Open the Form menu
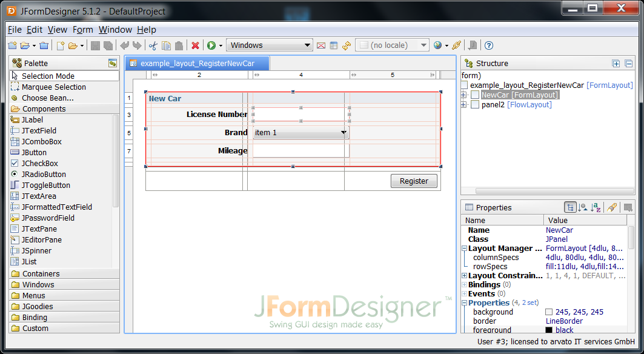The height and width of the screenshot is (354, 644). tap(83, 30)
